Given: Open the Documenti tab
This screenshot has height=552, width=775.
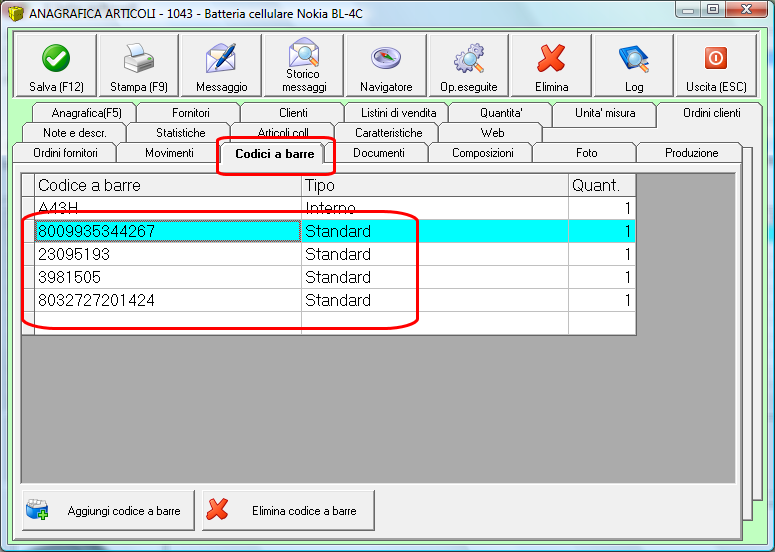Looking at the screenshot, I should 378,153.
